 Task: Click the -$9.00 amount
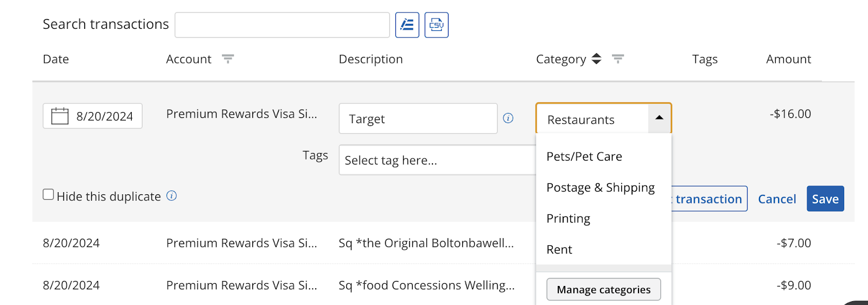tap(794, 285)
